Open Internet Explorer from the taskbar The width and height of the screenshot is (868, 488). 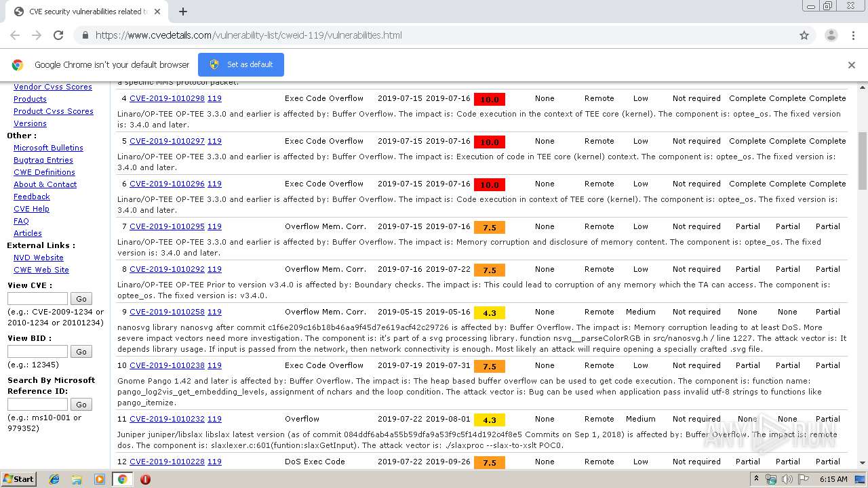pyautogui.click(x=54, y=479)
